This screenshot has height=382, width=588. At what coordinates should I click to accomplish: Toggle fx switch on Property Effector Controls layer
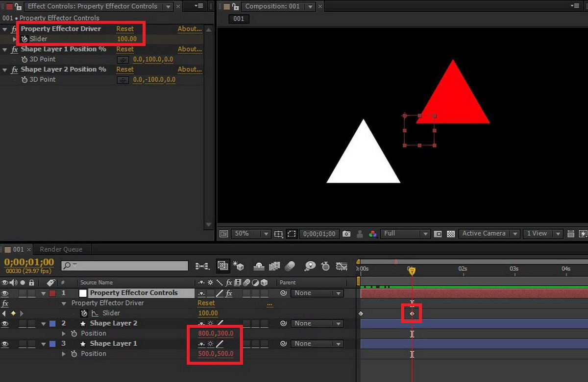point(228,293)
